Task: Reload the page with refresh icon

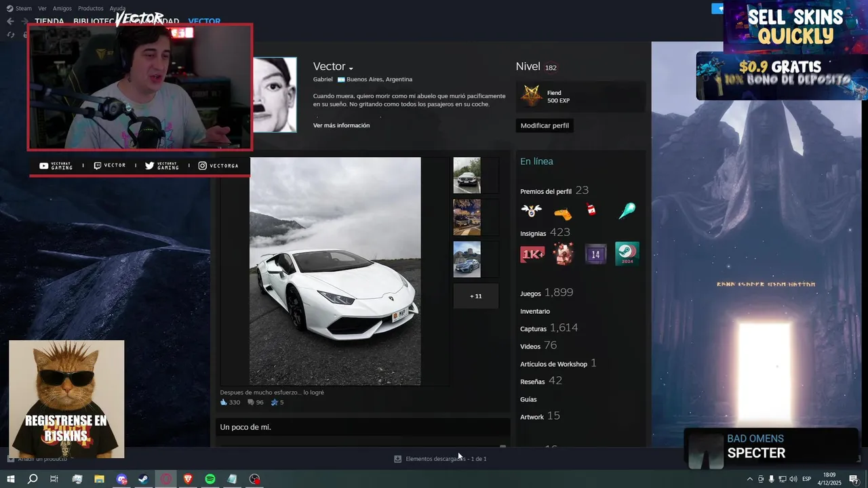Action: click(9, 35)
